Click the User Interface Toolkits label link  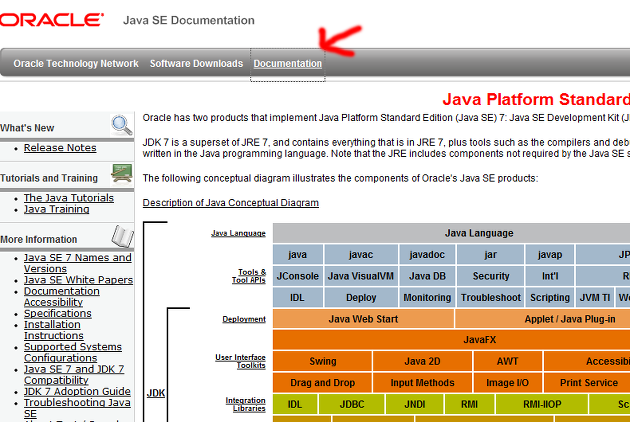[x=240, y=361]
